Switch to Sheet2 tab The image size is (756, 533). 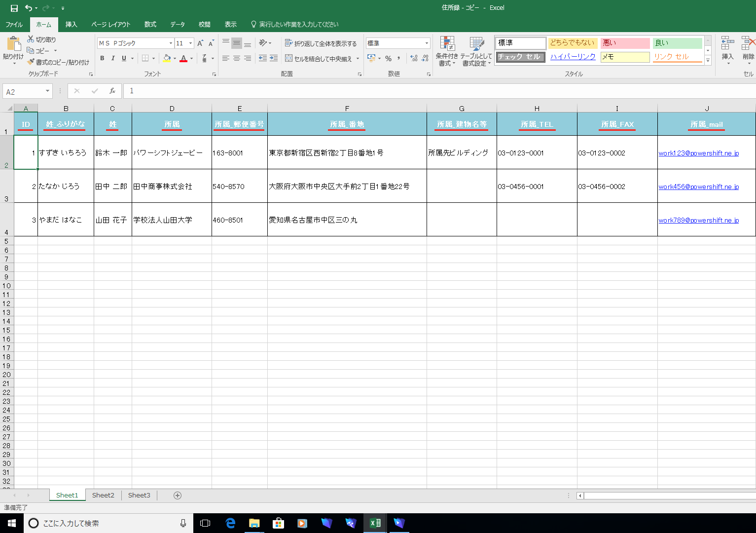[103, 495]
